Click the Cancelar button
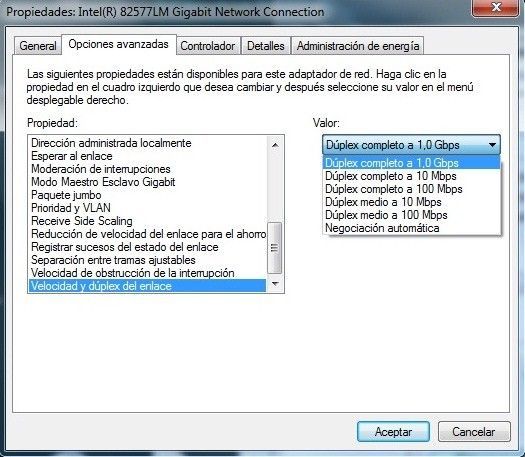The height and width of the screenshot is (457, 525). (x=474, y=432)
